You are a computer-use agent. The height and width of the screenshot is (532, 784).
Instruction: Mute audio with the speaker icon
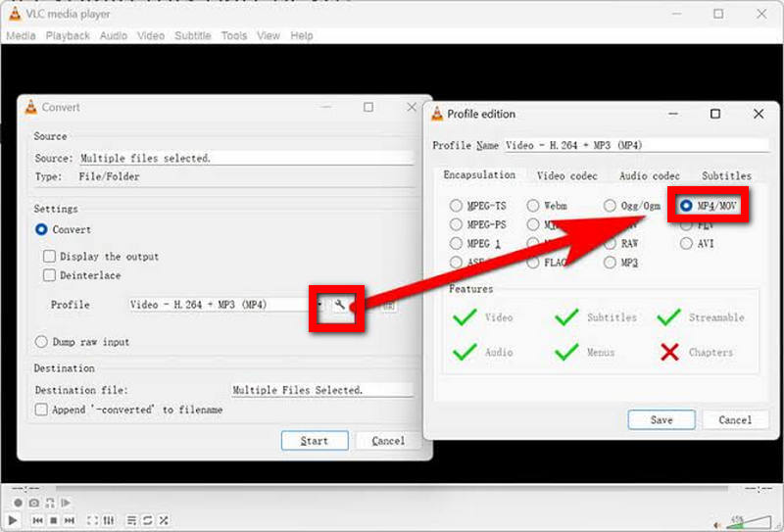[x=717, y=525]
